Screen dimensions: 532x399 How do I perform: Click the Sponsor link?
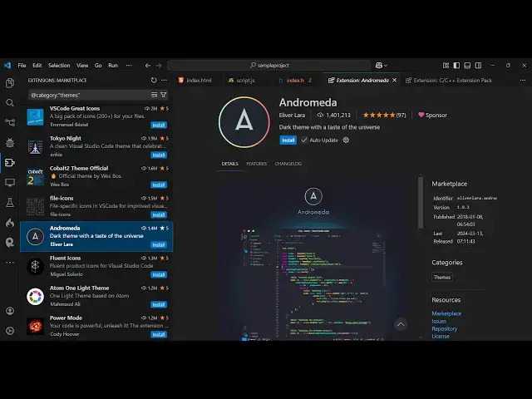click(x=432, y=115)
